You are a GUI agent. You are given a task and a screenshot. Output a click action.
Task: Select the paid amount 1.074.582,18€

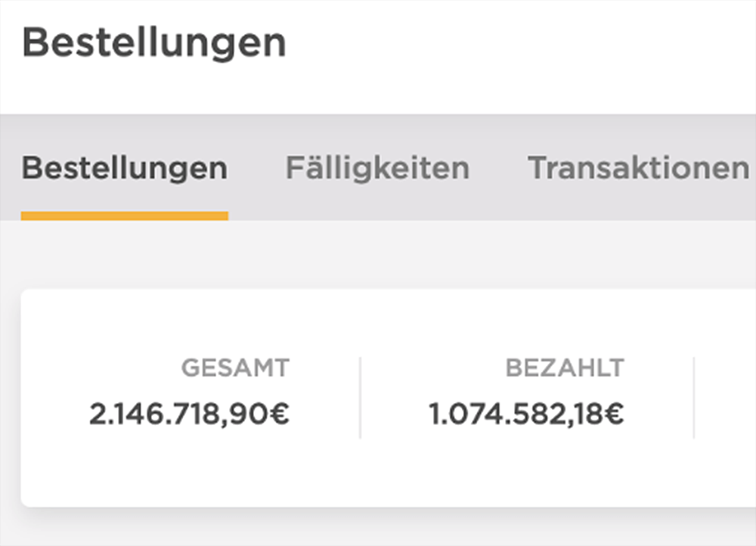[x=526, y=414]
